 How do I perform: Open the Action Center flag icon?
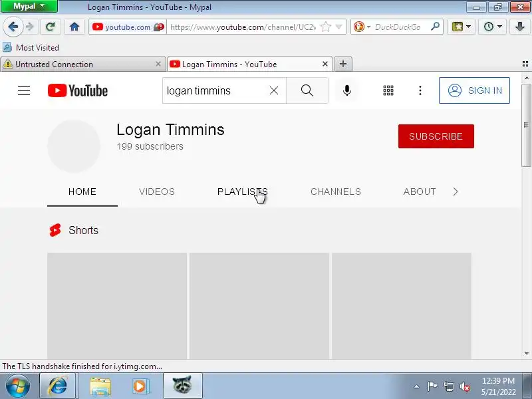pos(432,386)
